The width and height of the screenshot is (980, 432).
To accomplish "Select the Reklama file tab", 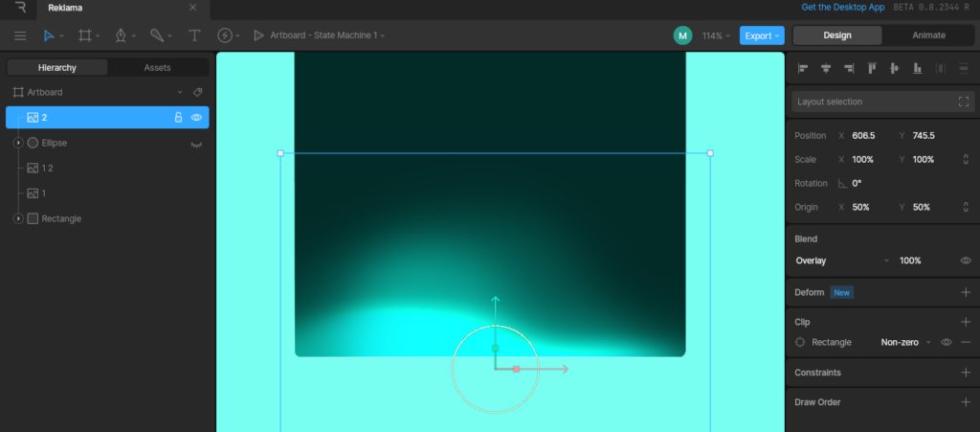I will 65,8.
